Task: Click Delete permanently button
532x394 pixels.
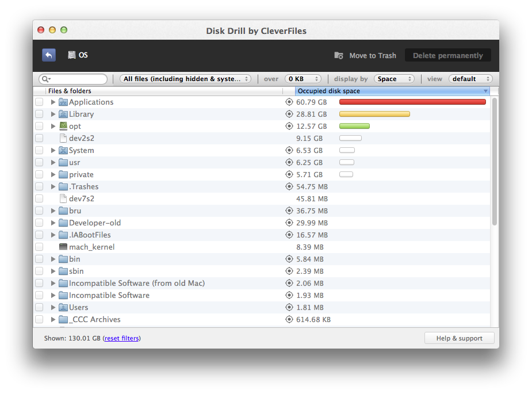Action: point(448,55)
